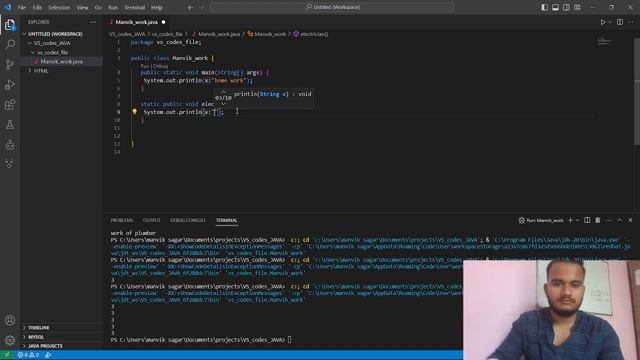Toggle primary side bar visibility

pos(544,7)
